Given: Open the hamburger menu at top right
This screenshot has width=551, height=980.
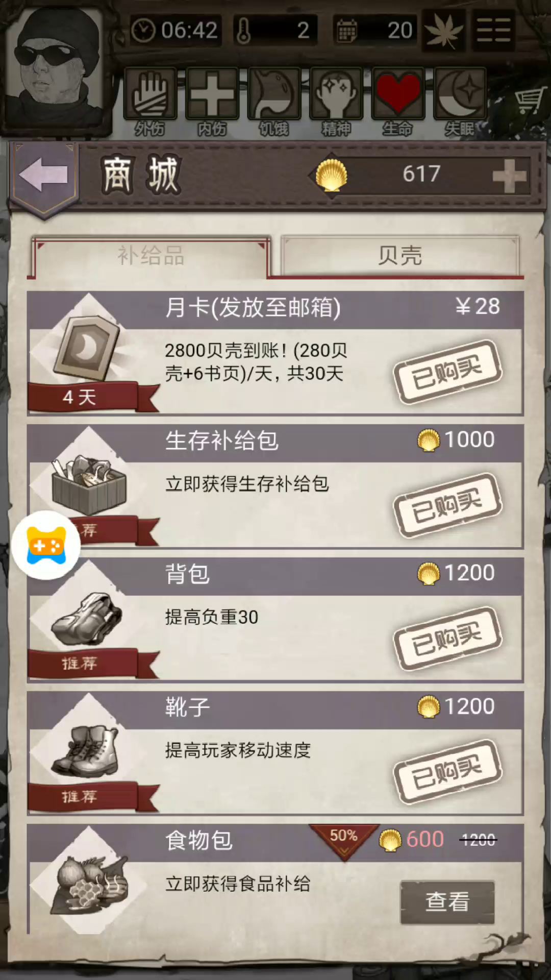Looking at the screenshot, I should (493, 30).
